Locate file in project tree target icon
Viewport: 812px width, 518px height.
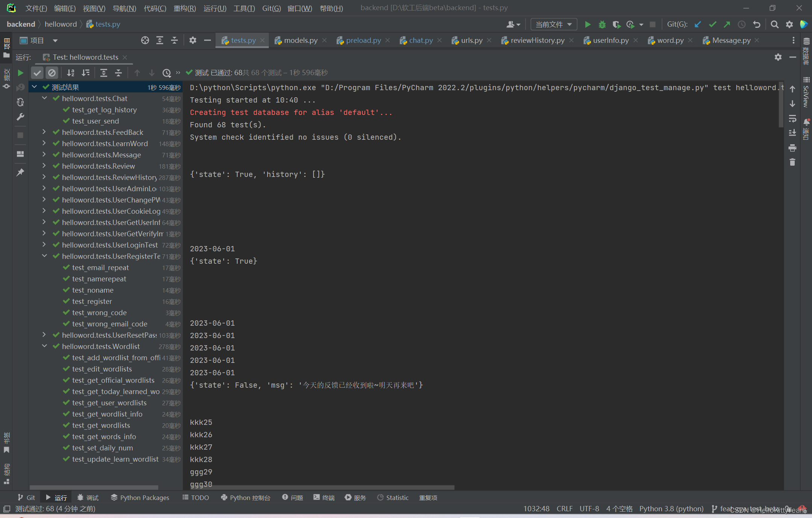[x=145, y=40]
